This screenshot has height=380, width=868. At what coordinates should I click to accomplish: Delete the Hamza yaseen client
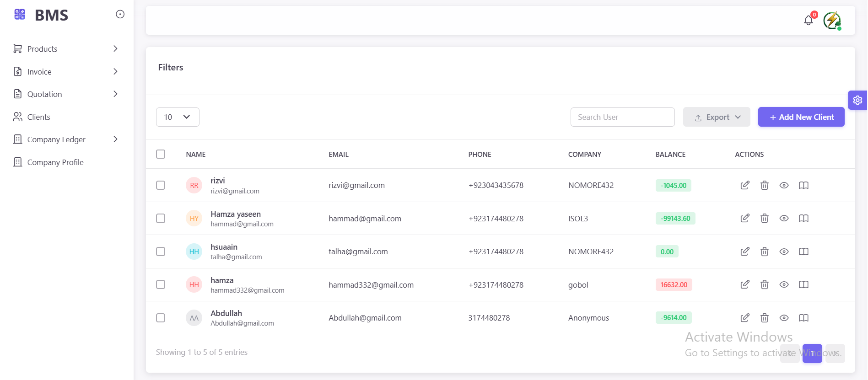764,219
